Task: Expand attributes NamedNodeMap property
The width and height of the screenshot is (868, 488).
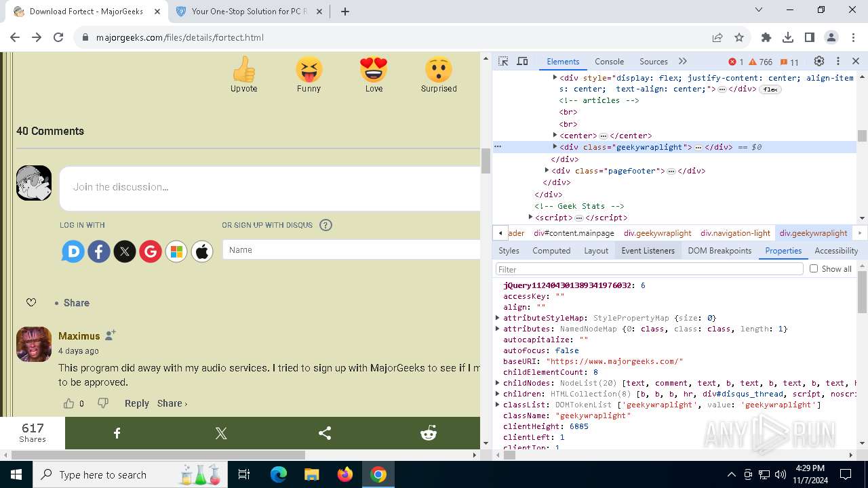Action: 498,329
